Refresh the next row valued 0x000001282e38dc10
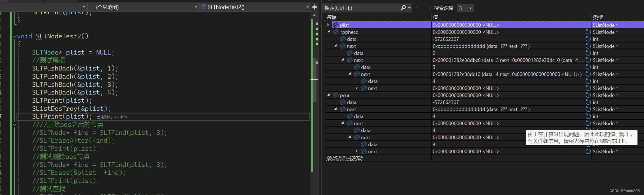The height and width of the screenshot is (195, 644). [588, 74]
